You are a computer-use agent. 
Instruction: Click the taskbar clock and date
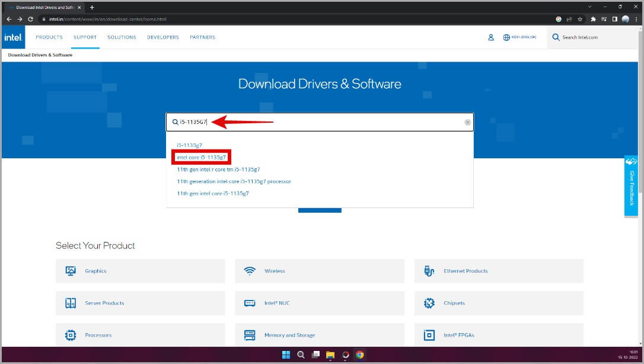[x=628, y=355]
